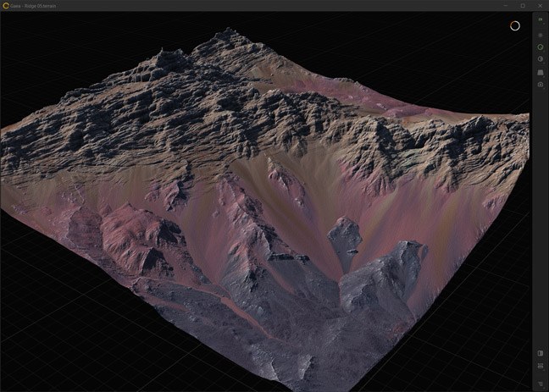Click the viewport resolution icon atop the sidebar
Screen dimensions: 549x392
[541, 18]
